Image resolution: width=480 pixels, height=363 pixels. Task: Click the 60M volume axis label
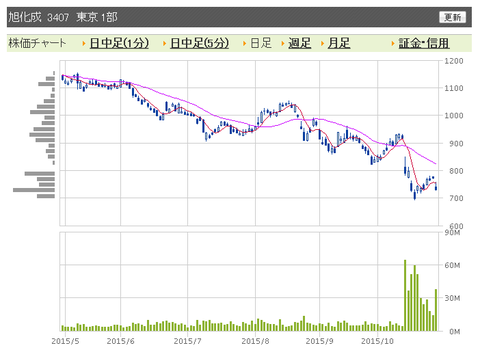452,265
